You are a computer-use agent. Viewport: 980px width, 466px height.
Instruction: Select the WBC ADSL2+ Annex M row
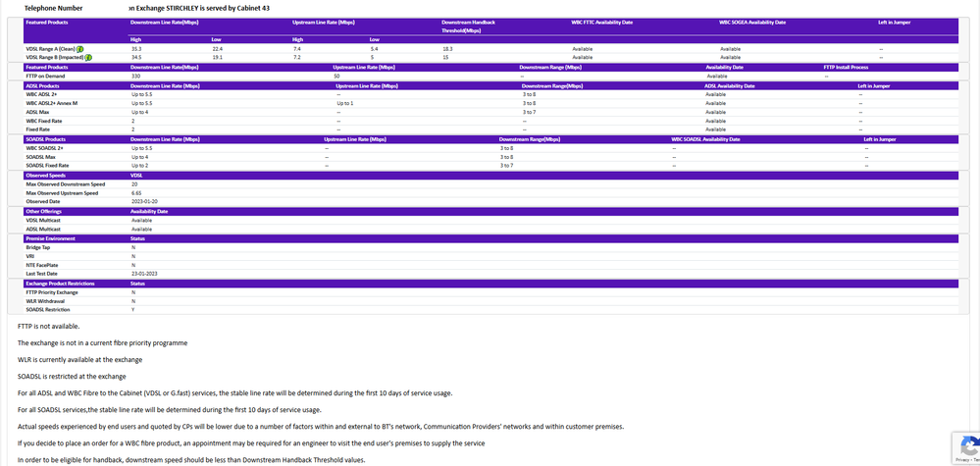(51, 103)
